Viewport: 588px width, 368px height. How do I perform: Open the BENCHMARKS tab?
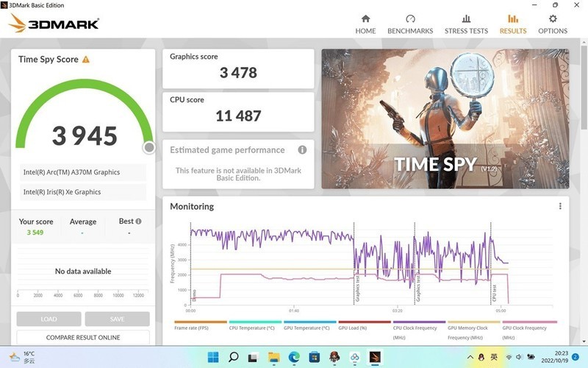[x=410, y=24]
